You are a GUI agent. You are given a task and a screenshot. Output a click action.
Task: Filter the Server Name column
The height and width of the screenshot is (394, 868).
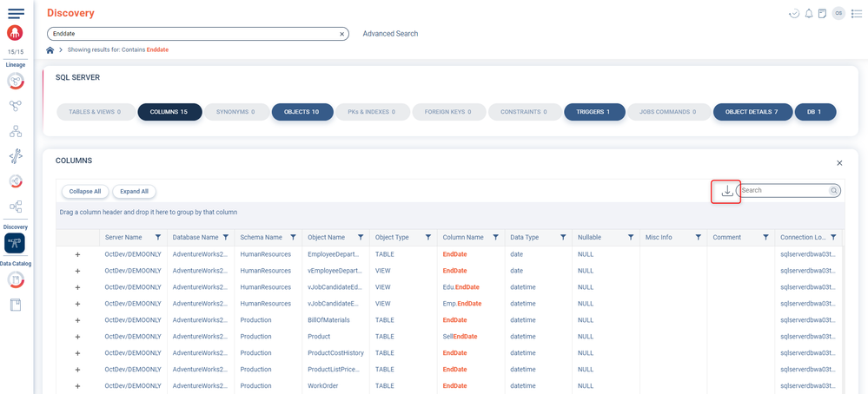click(158, 237)
